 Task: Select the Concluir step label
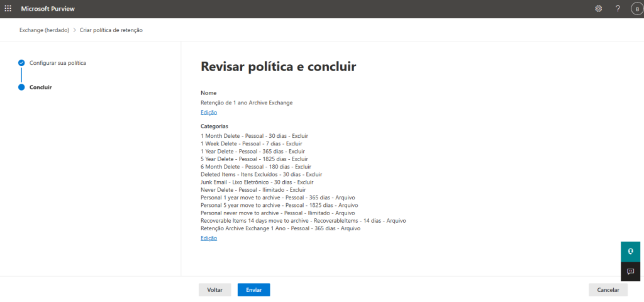point(41,87)
